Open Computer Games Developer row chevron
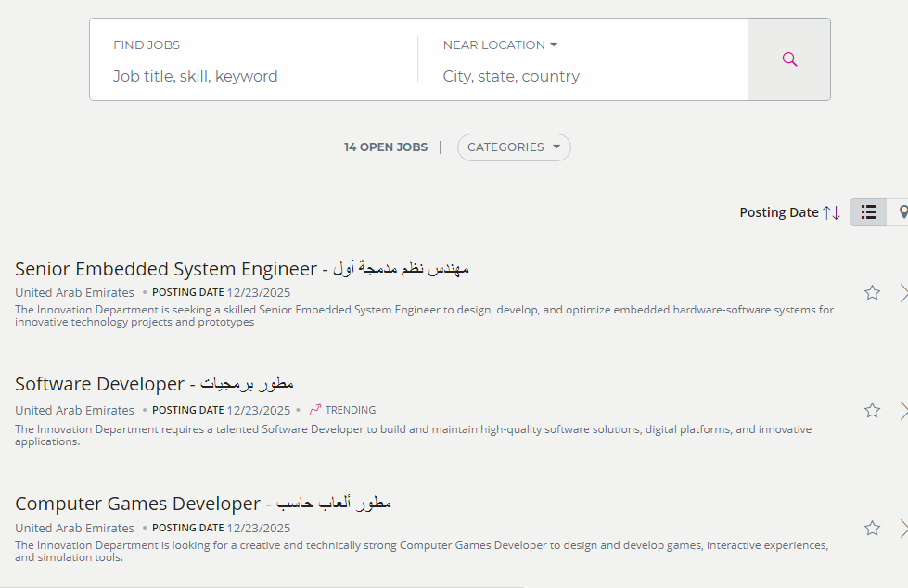 point(903,529)
